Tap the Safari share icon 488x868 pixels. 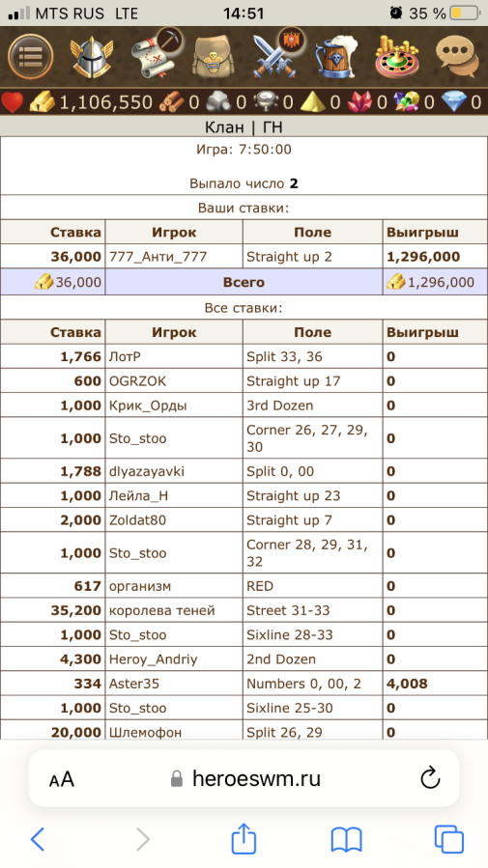(x=244, y=839)
